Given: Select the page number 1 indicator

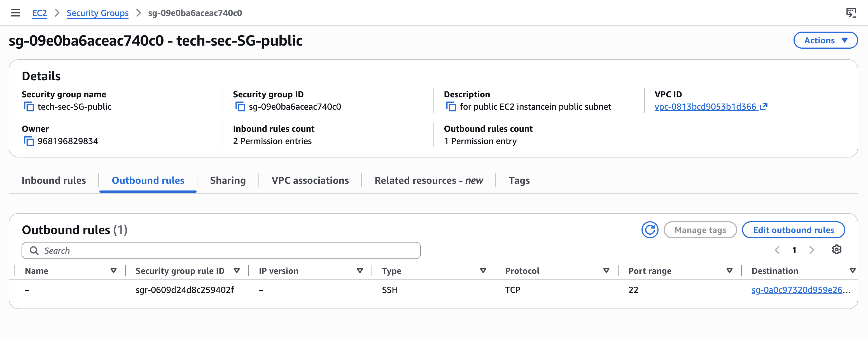Looking at the screenshot, I should pyautogui.click(x=794, y=250).
